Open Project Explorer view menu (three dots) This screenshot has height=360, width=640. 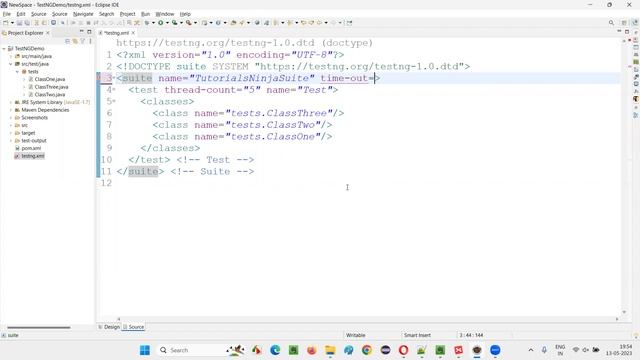90,41
